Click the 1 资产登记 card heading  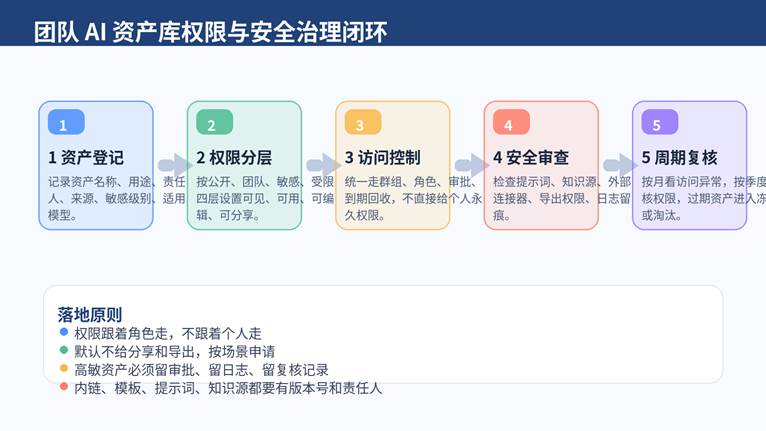tap(86, 158)
